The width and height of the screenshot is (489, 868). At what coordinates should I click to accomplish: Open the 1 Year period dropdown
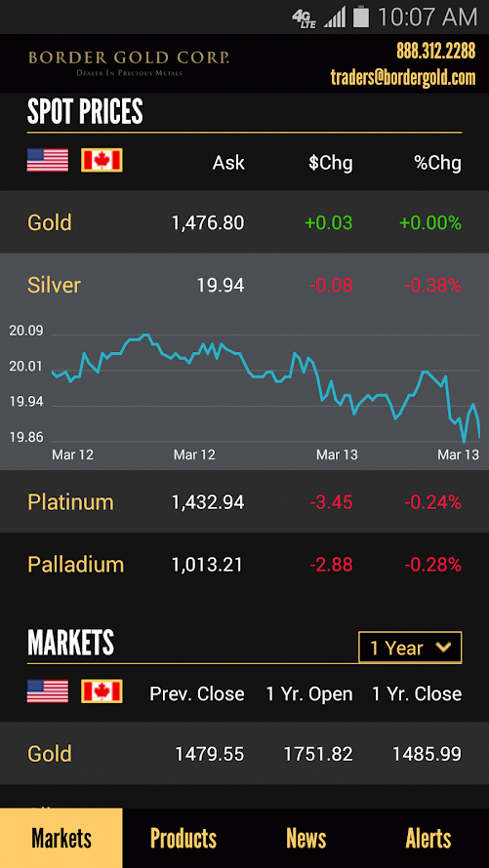410,648
